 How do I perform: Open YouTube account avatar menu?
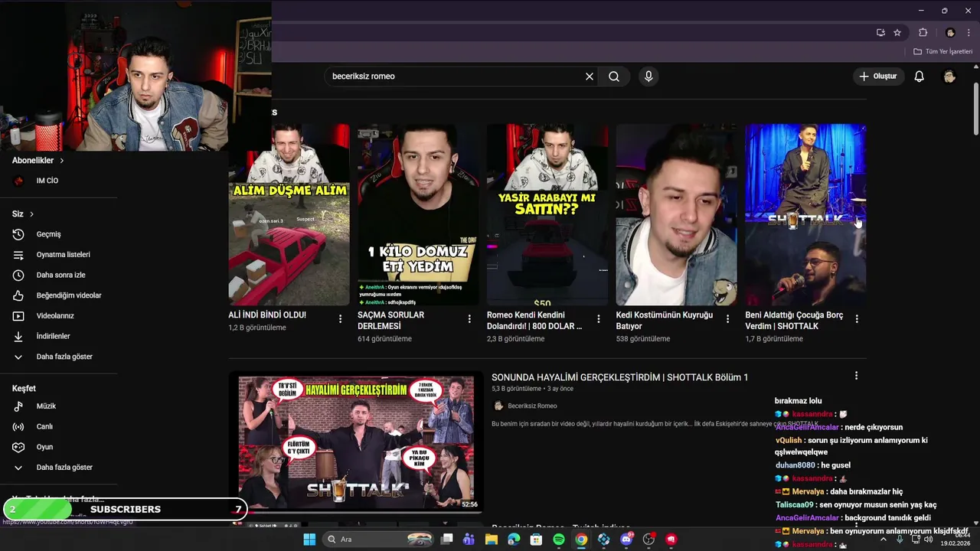(949, 77)
